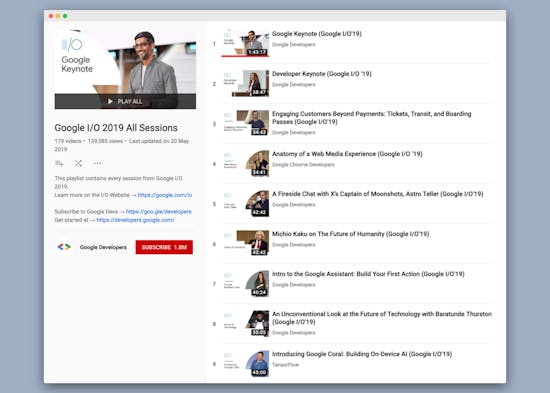The height and width of the screenshot is (393, 550).
Task: Shuffle the playlist with the shuffle icon
Action: click(x=78, y=163)
